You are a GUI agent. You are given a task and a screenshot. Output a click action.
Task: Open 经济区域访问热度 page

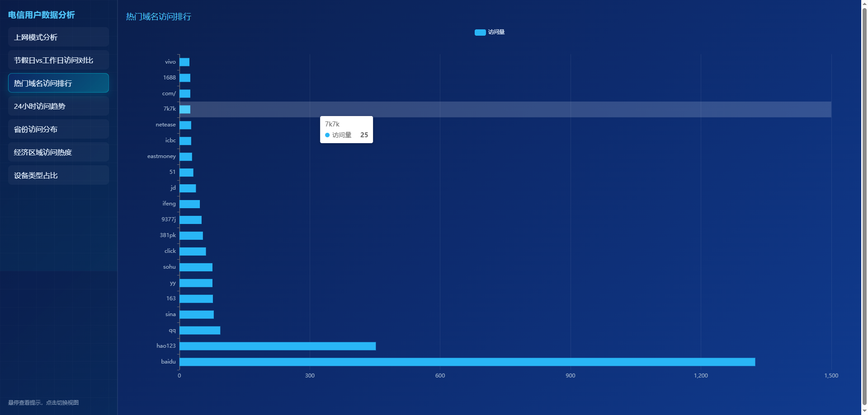58,152
